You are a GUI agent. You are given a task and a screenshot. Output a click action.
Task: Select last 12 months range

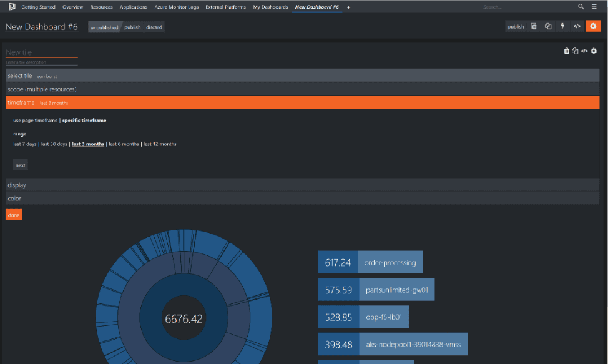point(160,144)
